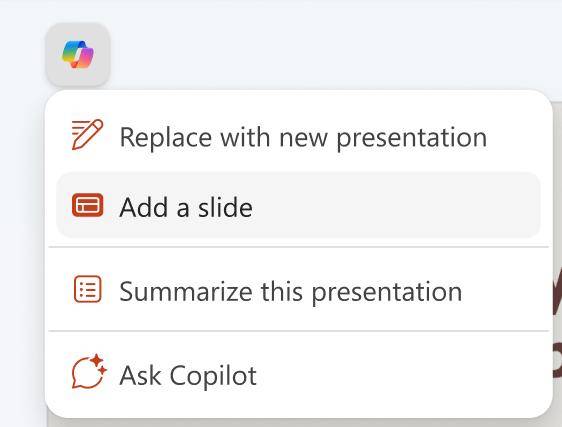Click the chat bubble sparkle icon

pyautogui.click(x=89, y=372)
